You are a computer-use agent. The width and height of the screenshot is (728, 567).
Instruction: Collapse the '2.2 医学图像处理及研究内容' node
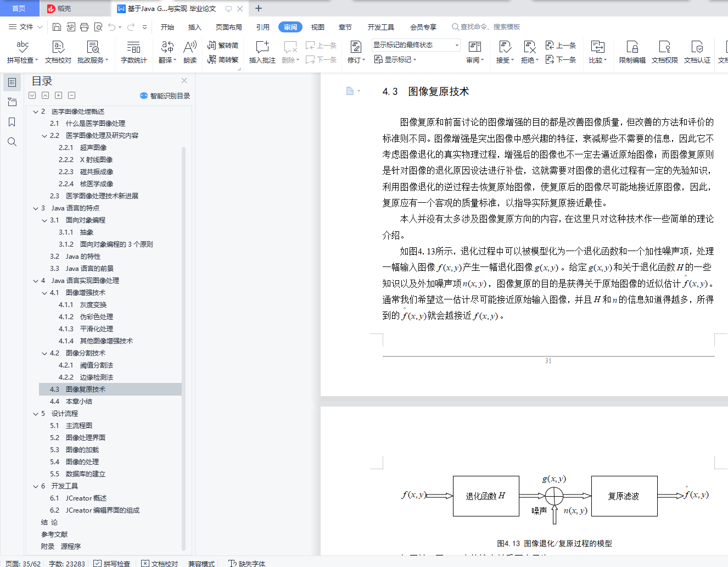tap(44, 136)
